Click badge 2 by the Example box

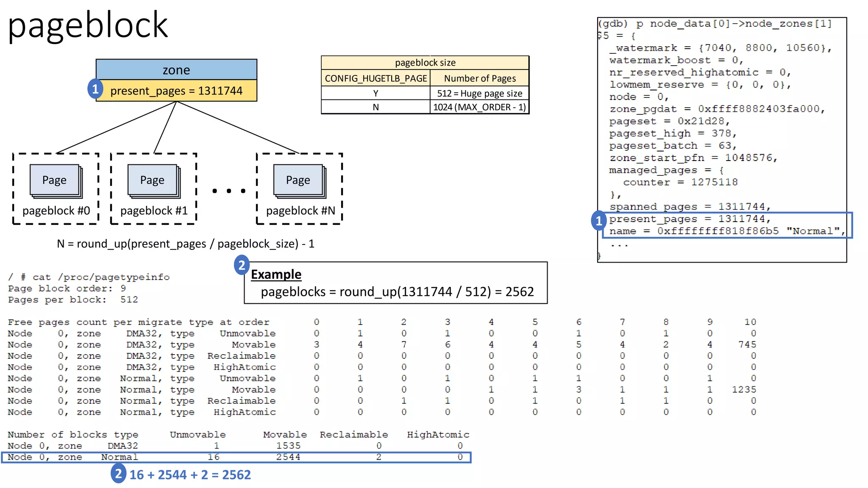click(242, 265)
